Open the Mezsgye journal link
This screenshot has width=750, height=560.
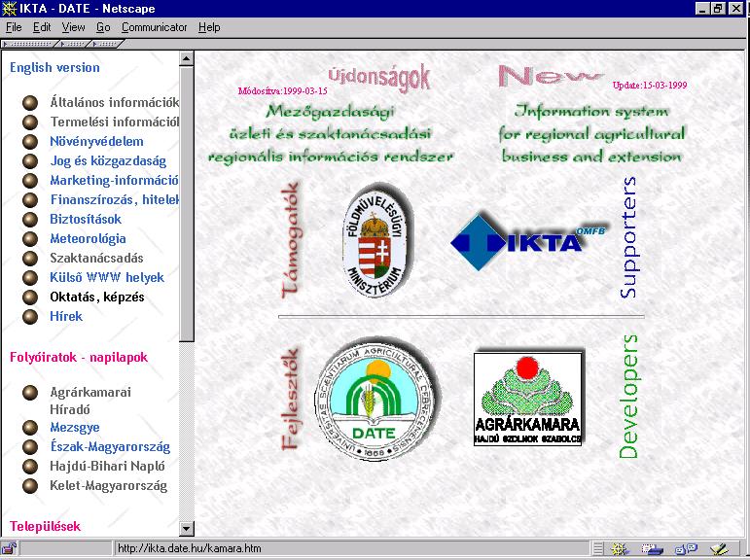75,427
